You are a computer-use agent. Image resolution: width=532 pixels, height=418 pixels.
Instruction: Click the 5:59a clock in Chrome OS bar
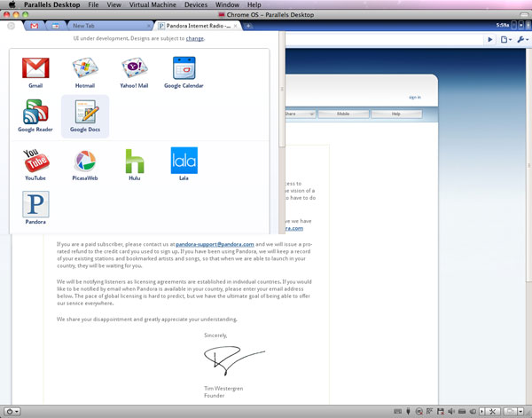[503, 25]
